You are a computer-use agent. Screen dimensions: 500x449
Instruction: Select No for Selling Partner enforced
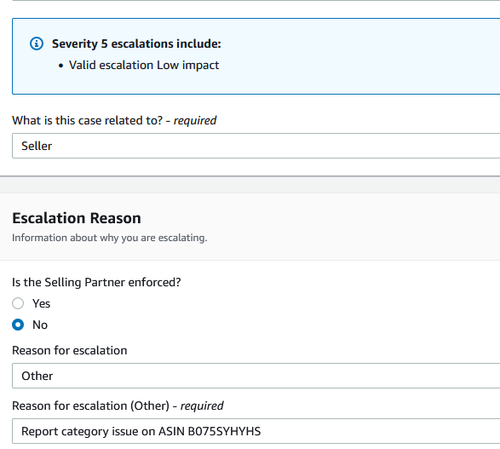(x=18, y=325)
